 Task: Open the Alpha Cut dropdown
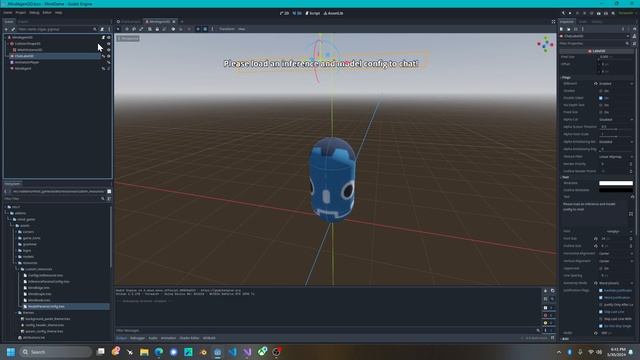click(616, 120)
